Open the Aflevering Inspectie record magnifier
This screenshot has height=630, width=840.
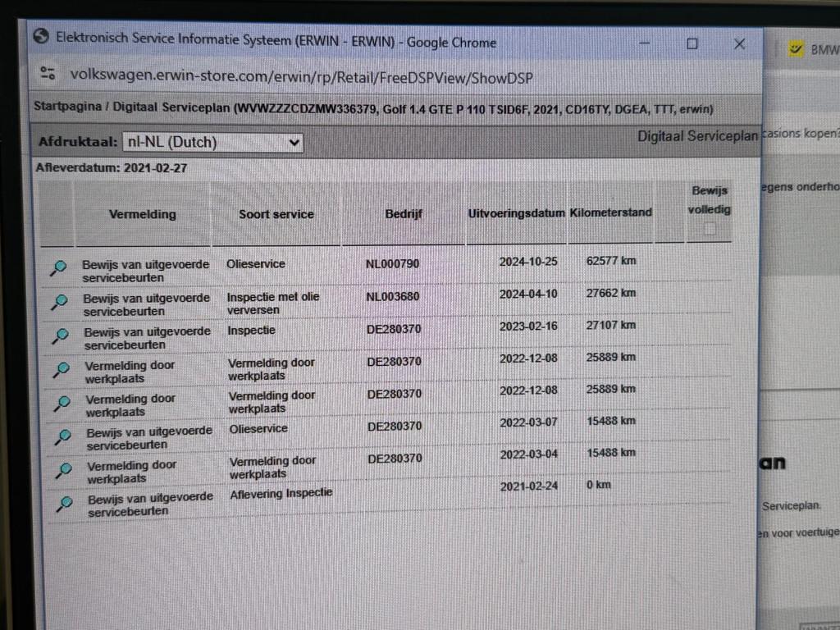[x=63, y=503]
